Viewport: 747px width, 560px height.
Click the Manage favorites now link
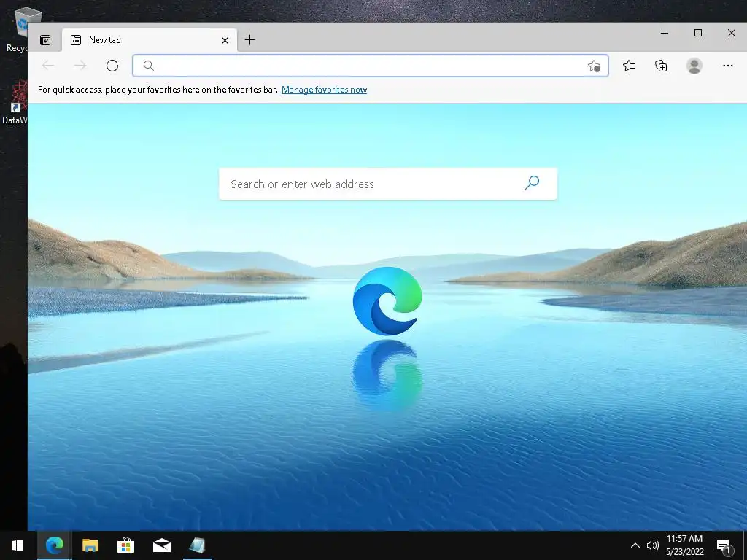click(x=324, y=90)
